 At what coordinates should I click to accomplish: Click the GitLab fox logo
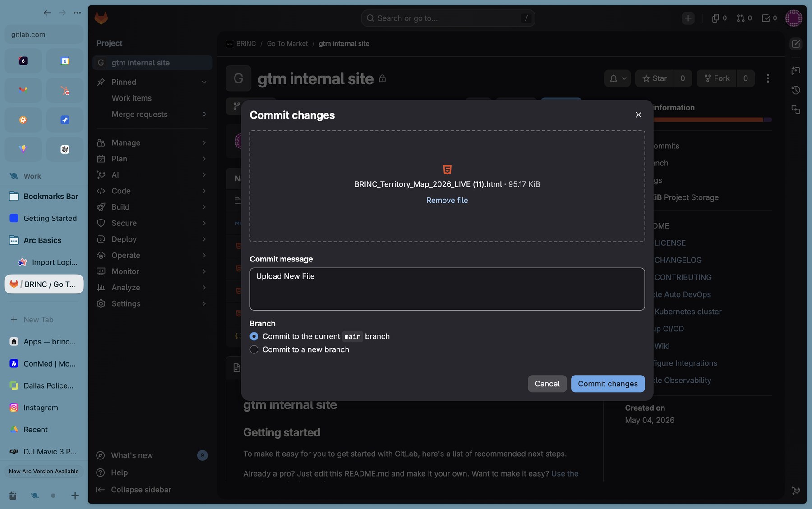[x=101, y=18]
